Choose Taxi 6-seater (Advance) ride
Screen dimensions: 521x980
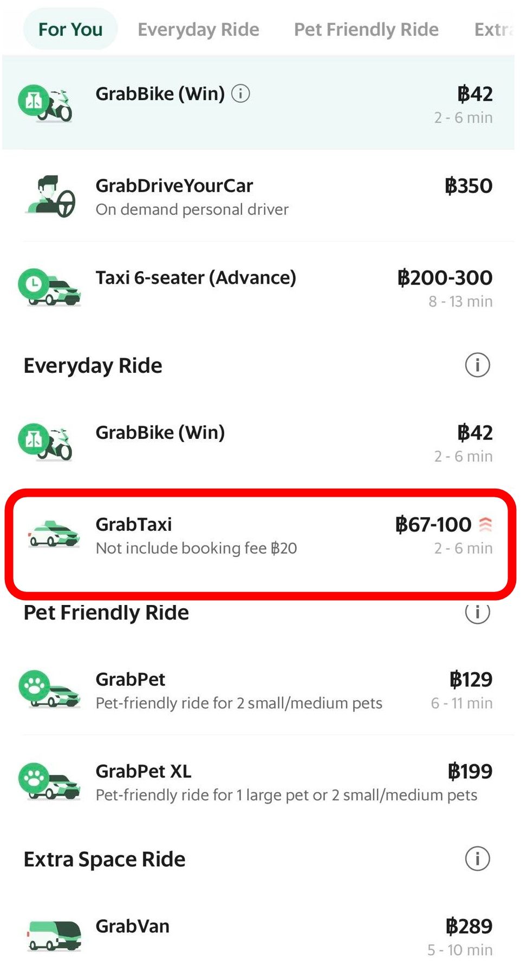click(260, 287)
